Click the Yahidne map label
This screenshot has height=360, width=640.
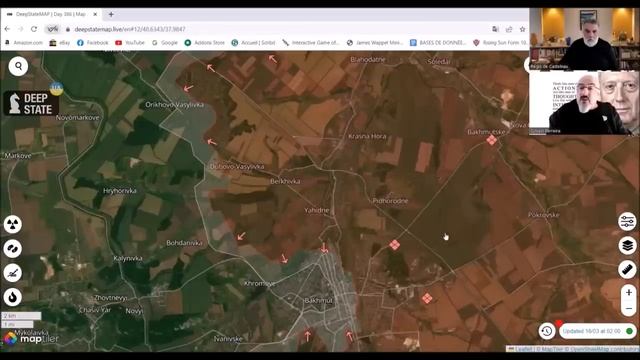click(317, 211)
